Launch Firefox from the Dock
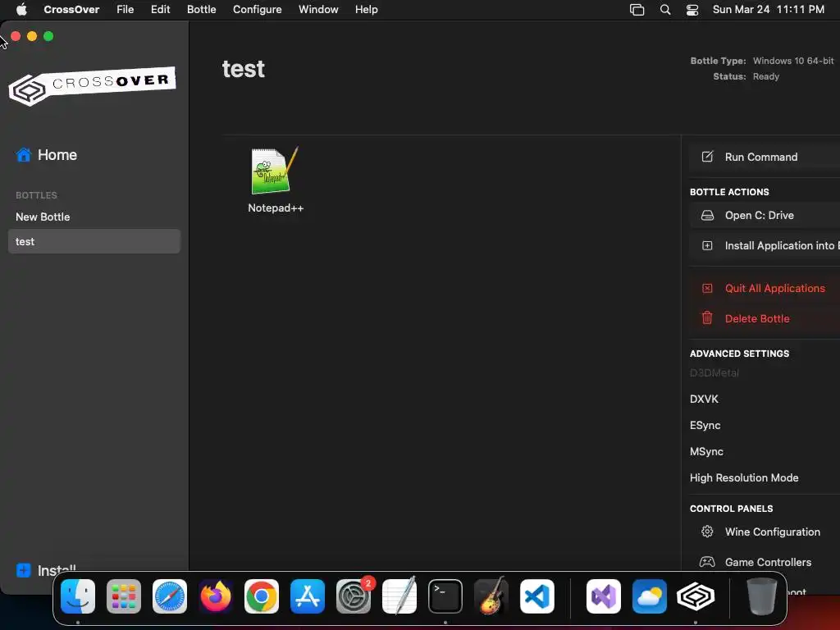The width and height of the screenshot is (840, 630). pyautogui.click(x=216, y=596)
